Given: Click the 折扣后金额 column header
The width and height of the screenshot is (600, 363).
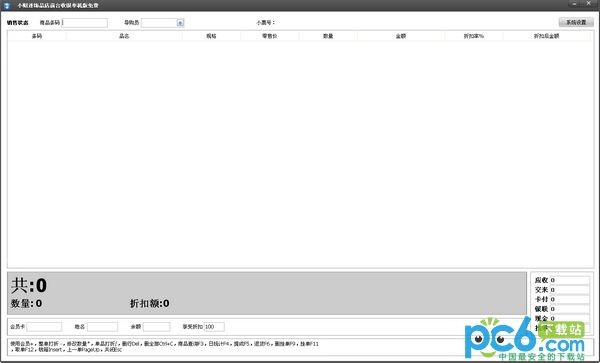Looking at the screenshot, I should click(x=546, y=36).
